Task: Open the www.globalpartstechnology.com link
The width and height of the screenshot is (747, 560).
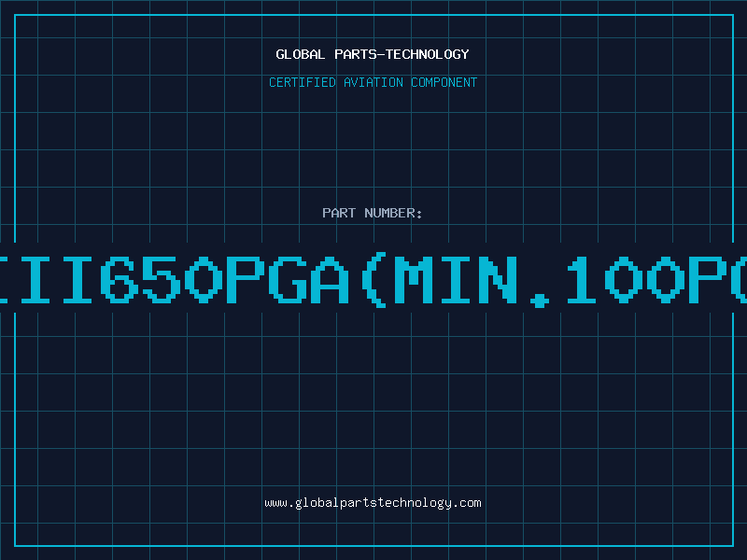Action: coord(373,503)
